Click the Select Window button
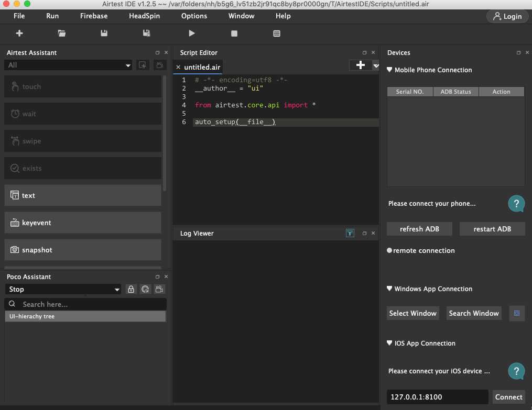Viewport: 532px width, 410px height. click(x=412, y=313)
